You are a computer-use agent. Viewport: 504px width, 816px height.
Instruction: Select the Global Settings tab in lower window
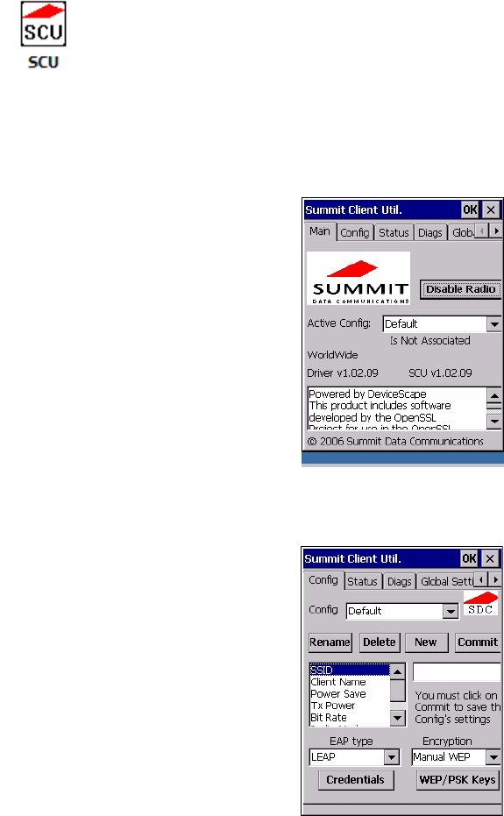tap(447, 581)
